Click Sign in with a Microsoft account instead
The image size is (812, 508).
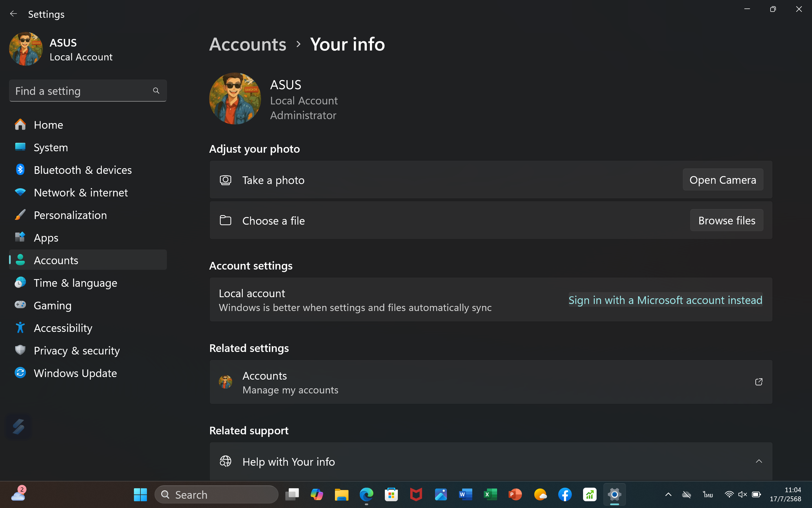coord(665,300)
